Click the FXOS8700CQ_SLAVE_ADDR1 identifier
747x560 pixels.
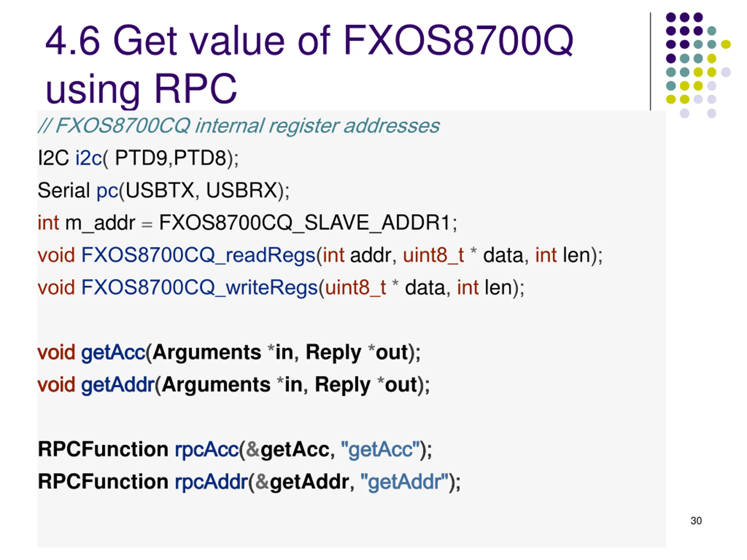[x=304, y=223]
